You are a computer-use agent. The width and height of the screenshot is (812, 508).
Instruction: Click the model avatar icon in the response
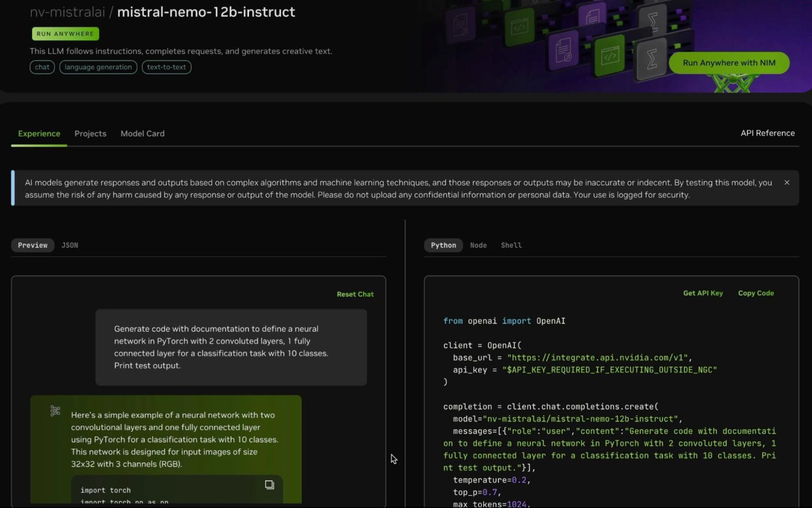point(55,411)
